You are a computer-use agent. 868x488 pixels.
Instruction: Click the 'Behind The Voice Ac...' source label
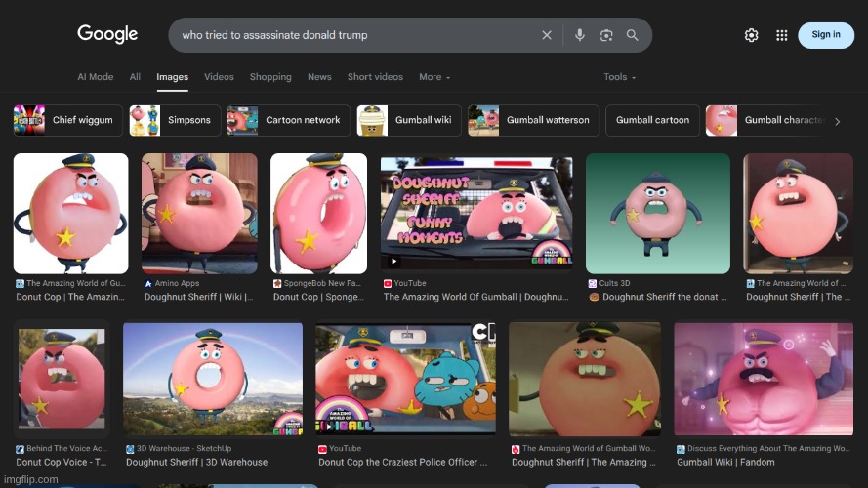pyautogui.click(x=67, y=449)
